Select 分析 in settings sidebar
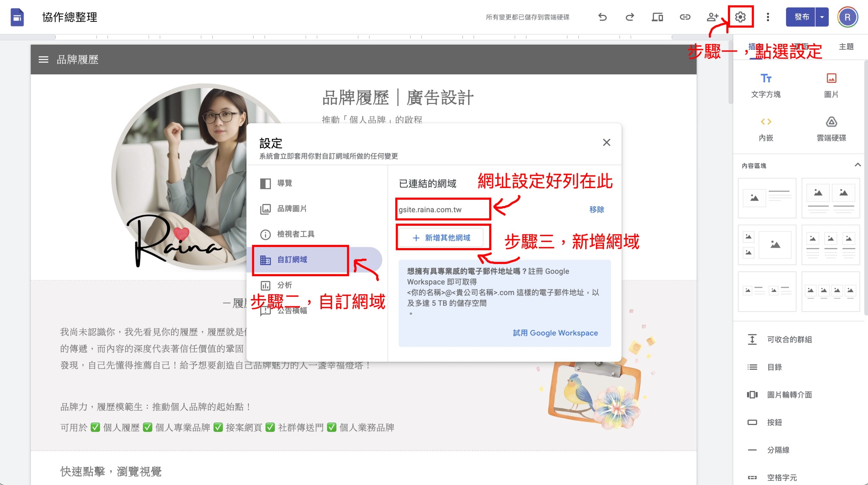The height and width of the screenshot is (485, 868). (x=284, y=285)
